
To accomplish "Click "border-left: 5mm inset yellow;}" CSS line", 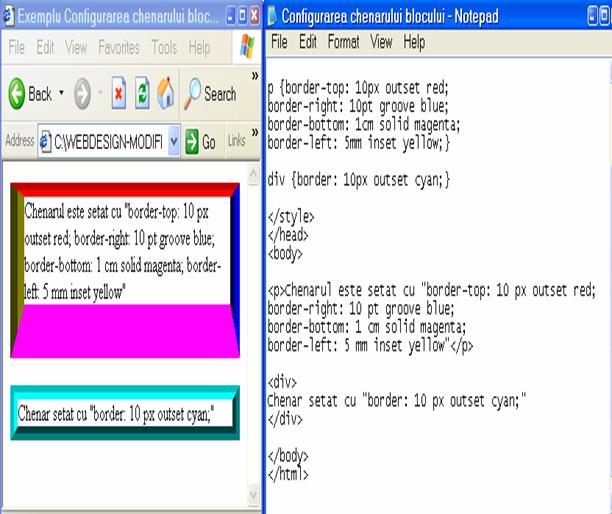I will [x=359, y=143].
